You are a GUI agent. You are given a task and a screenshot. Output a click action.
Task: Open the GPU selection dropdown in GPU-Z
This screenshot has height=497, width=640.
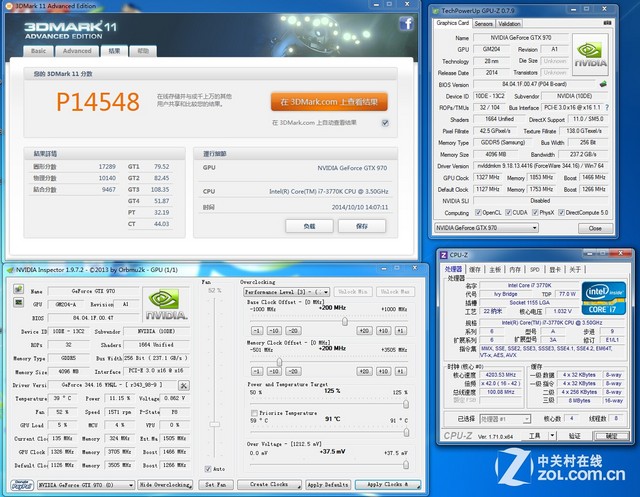[x=486, y=228]
